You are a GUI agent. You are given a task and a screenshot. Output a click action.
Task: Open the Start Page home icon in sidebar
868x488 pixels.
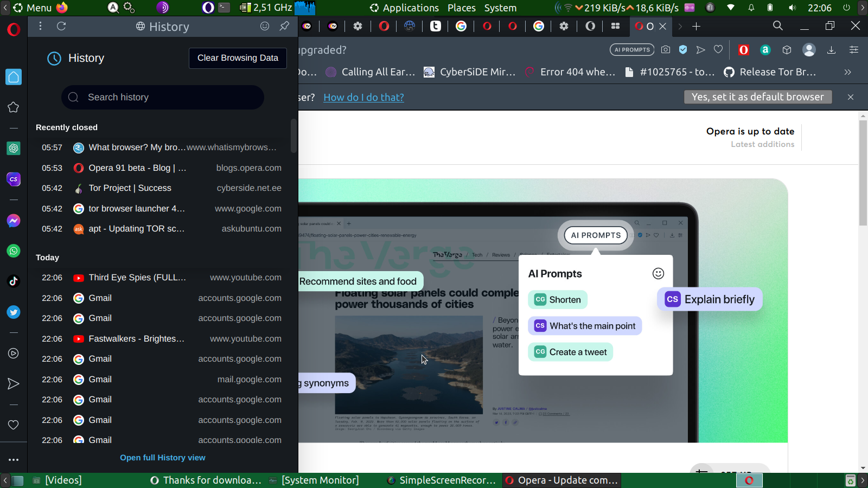14,77
